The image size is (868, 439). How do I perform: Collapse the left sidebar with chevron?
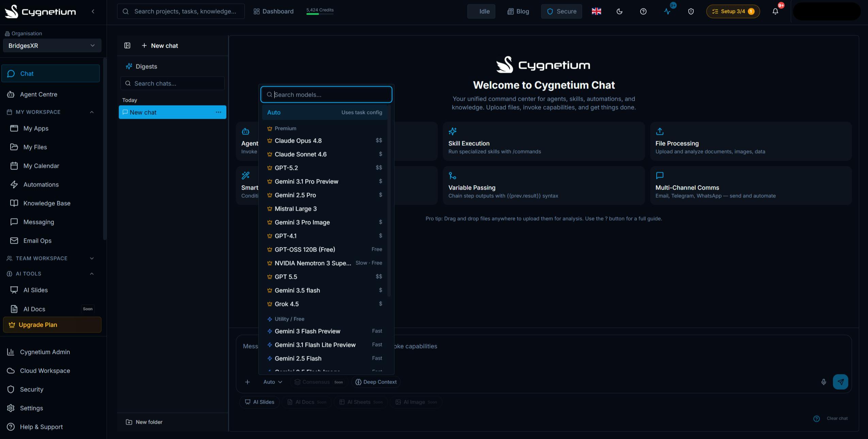[x=93, y=12]
